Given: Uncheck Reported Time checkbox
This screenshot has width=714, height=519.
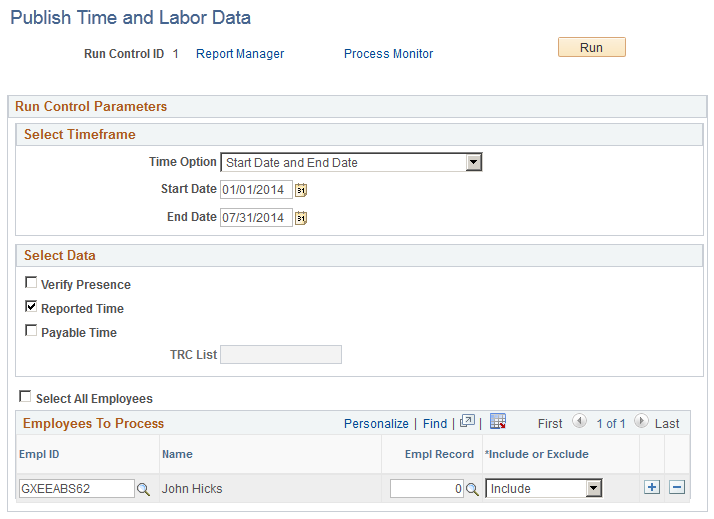Looking at the screenshot, I should (x=31, y=306).
